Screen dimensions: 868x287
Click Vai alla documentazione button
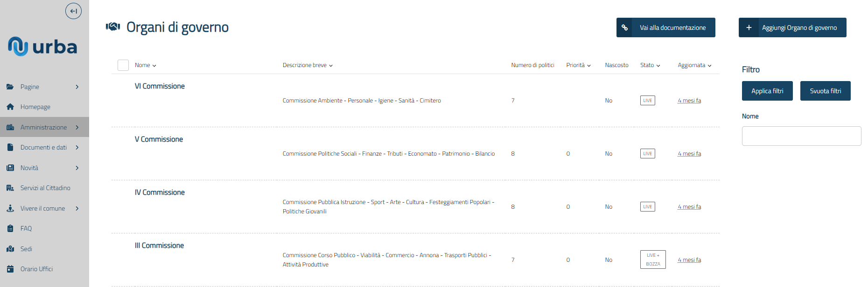click(665, 27)
